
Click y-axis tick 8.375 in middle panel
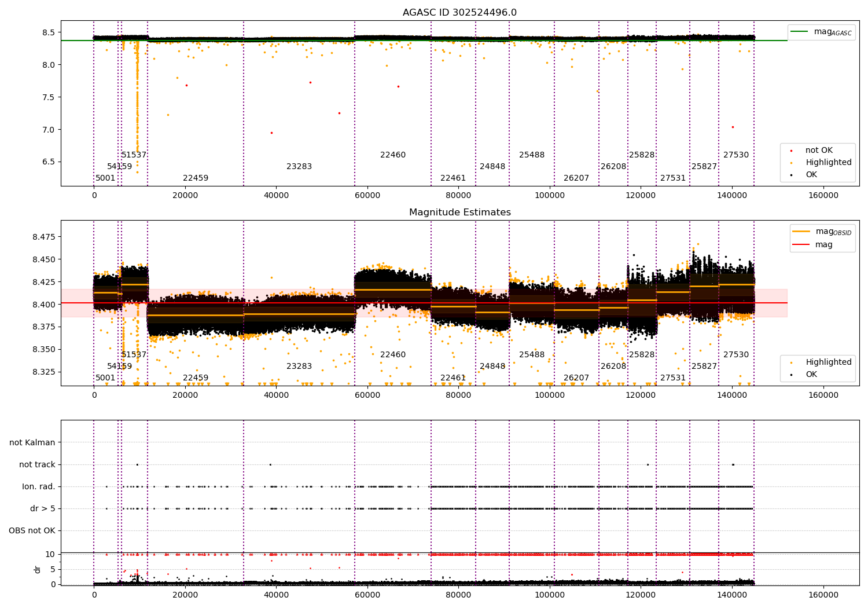pyautogui.click(x=44, y=327)
